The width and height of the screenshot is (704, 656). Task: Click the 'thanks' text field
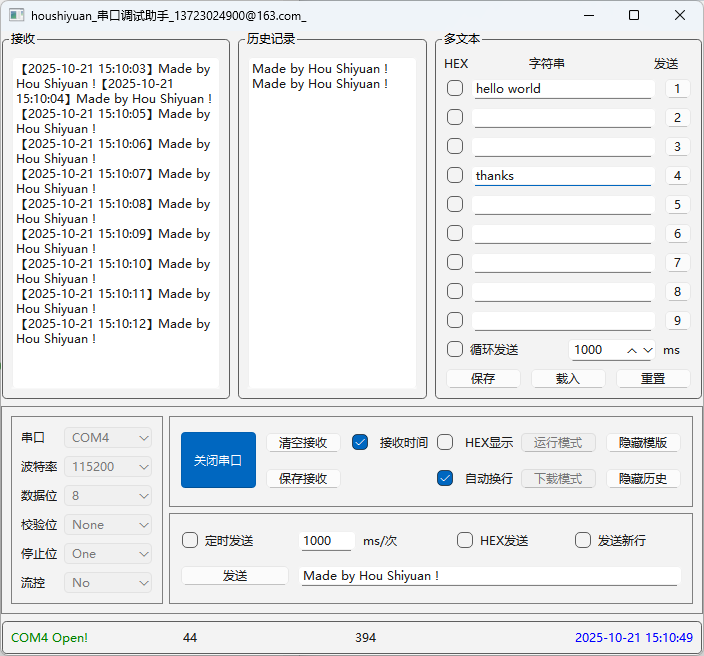(563, 176)
